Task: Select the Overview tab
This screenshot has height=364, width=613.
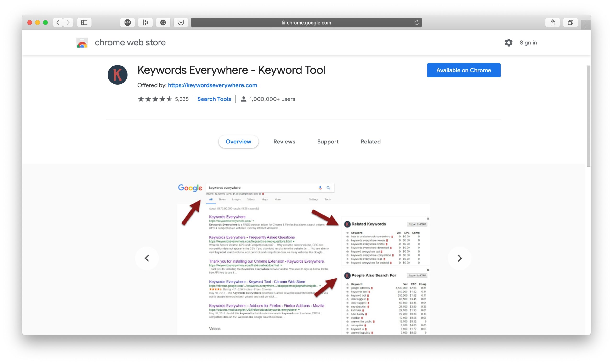Action: pos(238,142)
